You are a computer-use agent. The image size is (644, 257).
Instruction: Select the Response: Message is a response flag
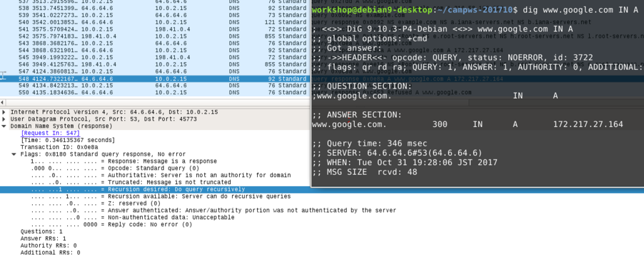pyautogui.click(x=124, y=161)
